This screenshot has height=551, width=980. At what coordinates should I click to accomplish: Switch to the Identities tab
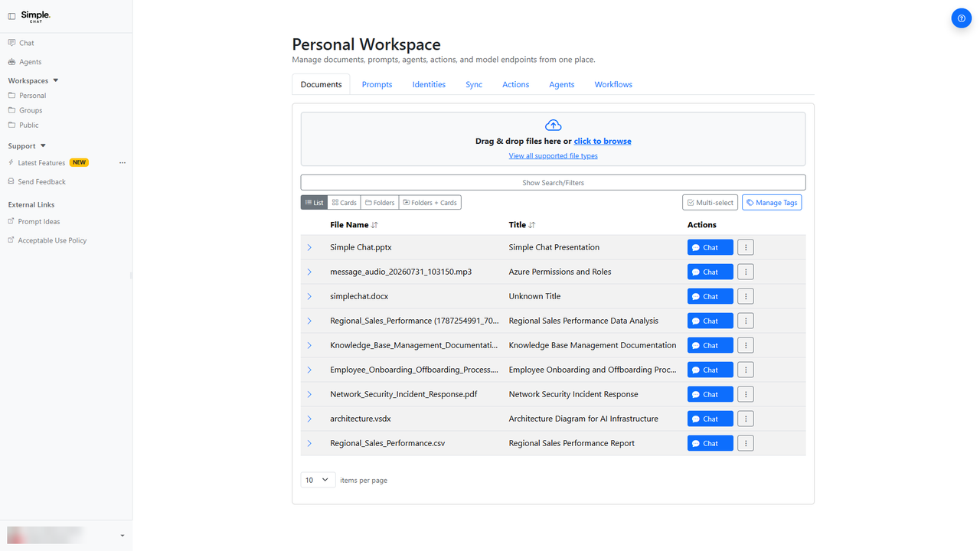click(x=429, y=84)
